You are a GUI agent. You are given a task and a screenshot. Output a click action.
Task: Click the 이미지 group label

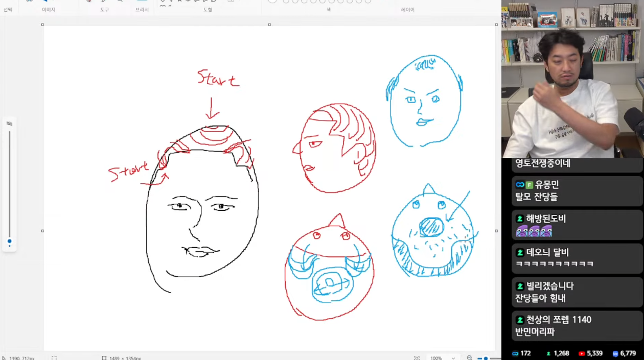(x=49, y=10)
